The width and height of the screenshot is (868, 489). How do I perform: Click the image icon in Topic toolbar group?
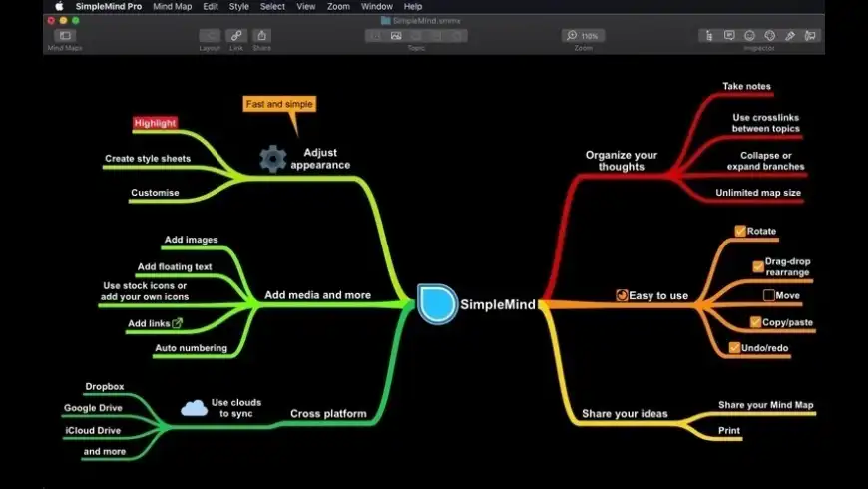tap(396, 36)
